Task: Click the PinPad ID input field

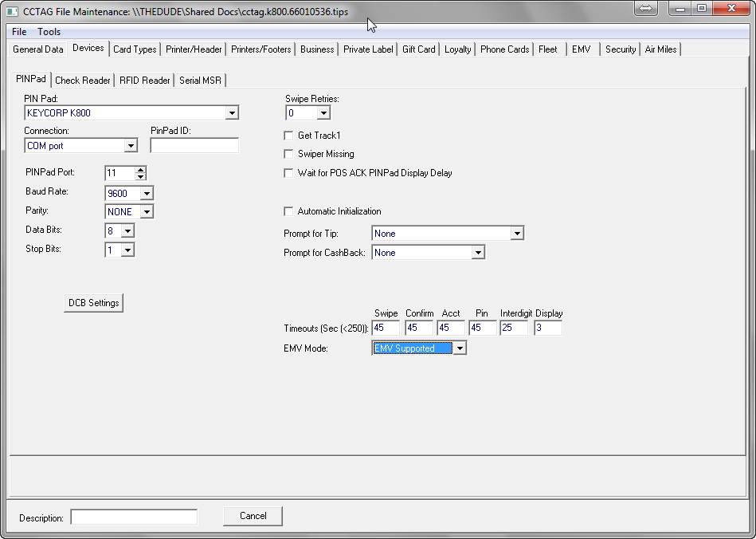Action: (194, 146)
